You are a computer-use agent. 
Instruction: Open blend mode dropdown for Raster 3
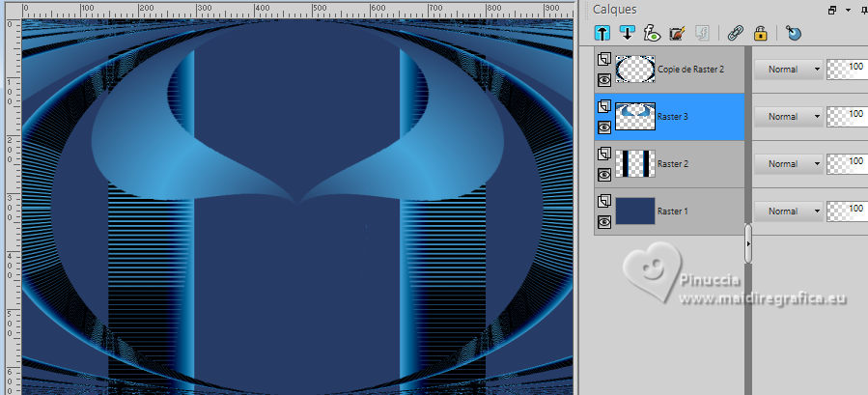pos(788,117)
